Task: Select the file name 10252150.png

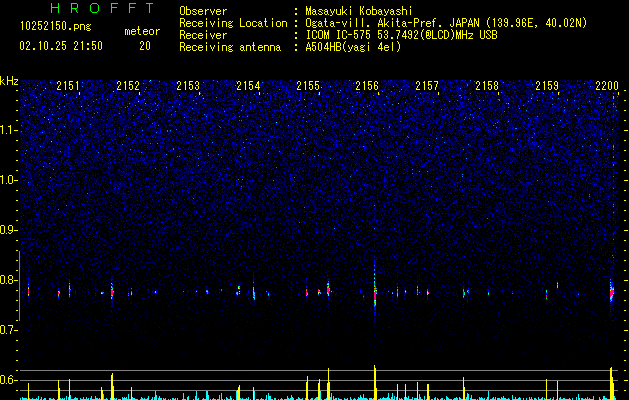Action: (x=56, y=27)
